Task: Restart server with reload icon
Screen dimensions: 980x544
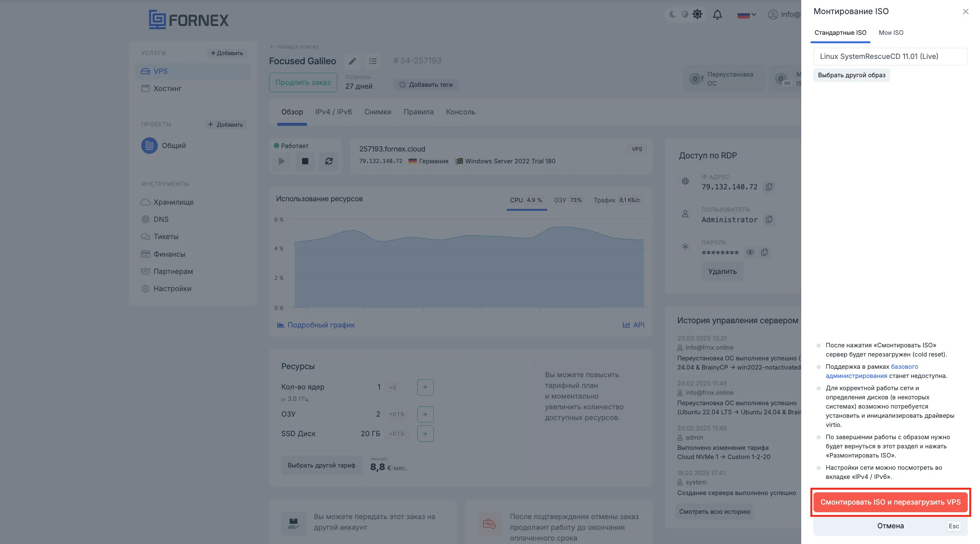Action: coord(329,162)
